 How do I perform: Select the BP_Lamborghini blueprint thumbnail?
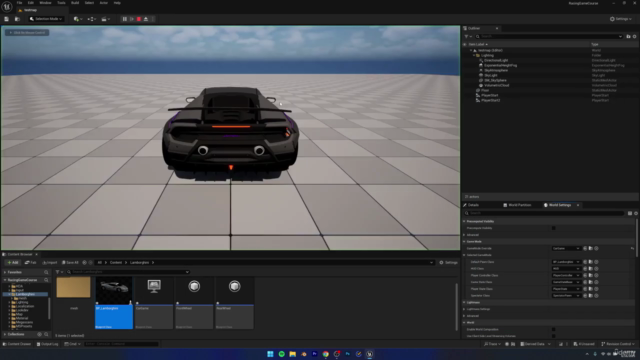114,302
